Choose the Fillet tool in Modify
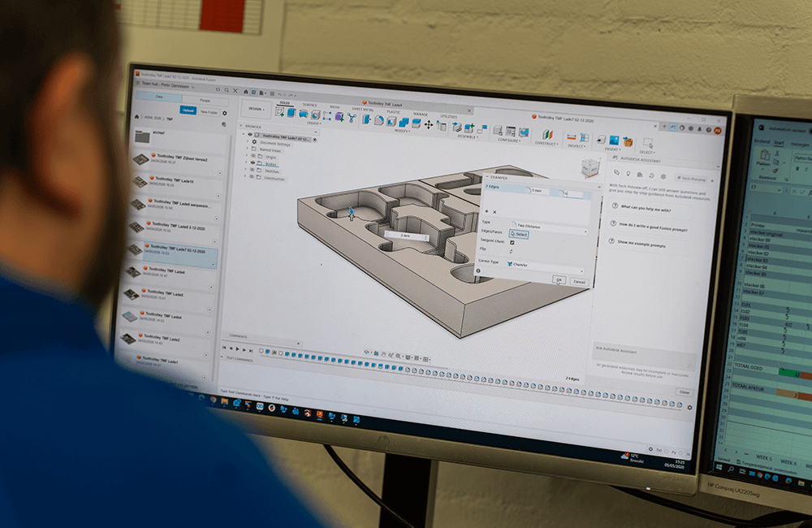 (x=379, y=120)
